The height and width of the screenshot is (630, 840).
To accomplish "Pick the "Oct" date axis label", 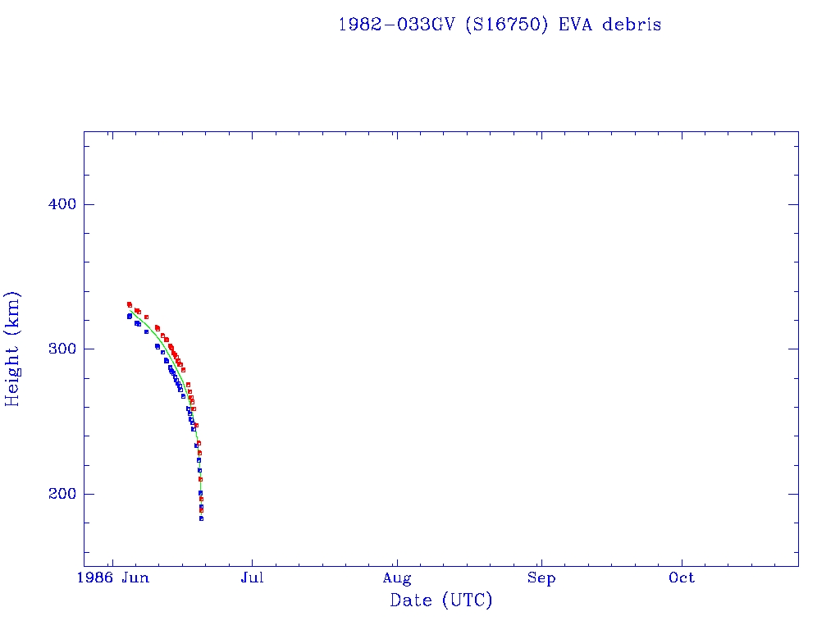I will 682,578.
